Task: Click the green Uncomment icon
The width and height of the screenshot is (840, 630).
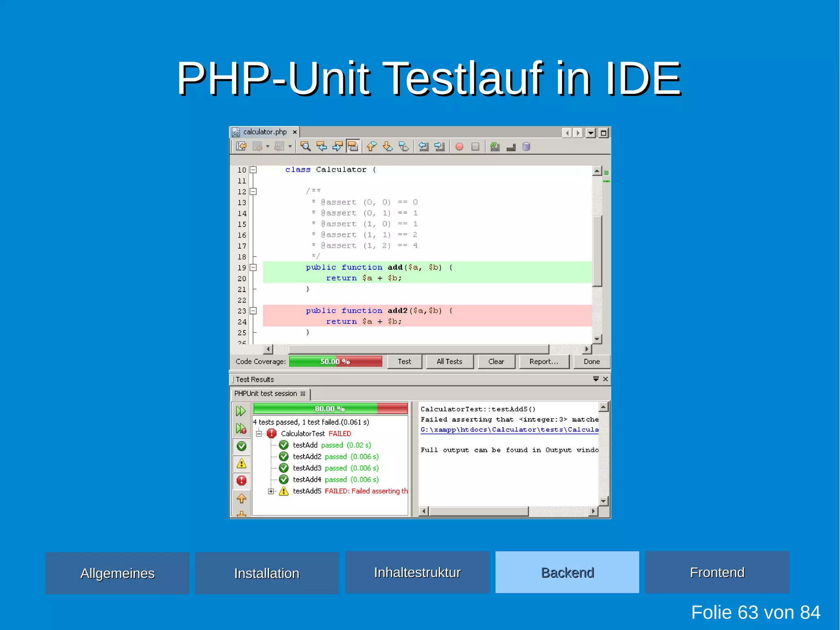Action: tap(495, 147)
